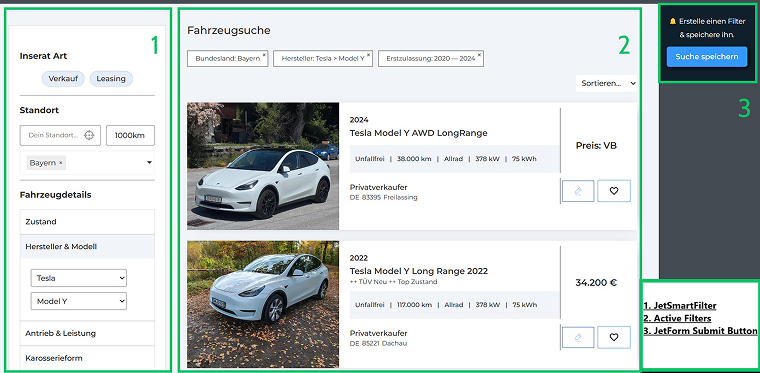This screenshot has height=373, width=760.
Task: Open the Sortieren dropdown
Action: click(x=606, y=83)
